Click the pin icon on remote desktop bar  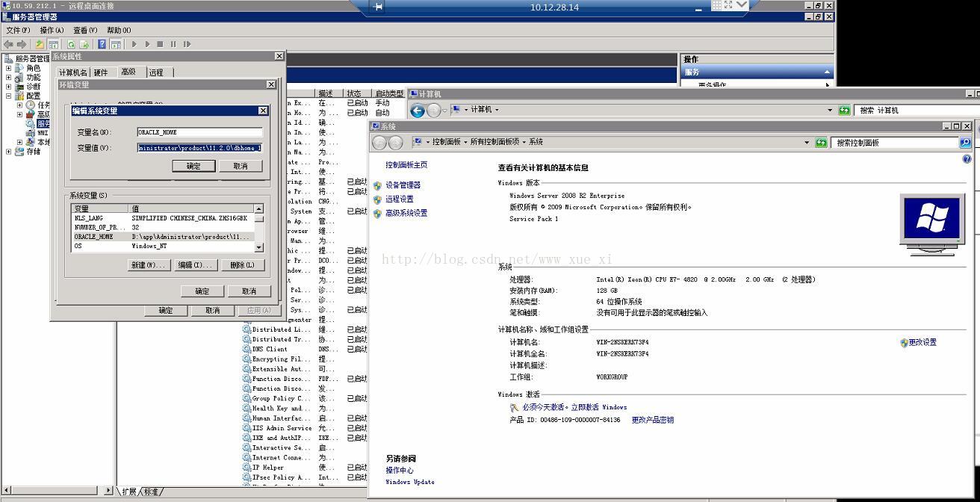[x=378, y=7]
